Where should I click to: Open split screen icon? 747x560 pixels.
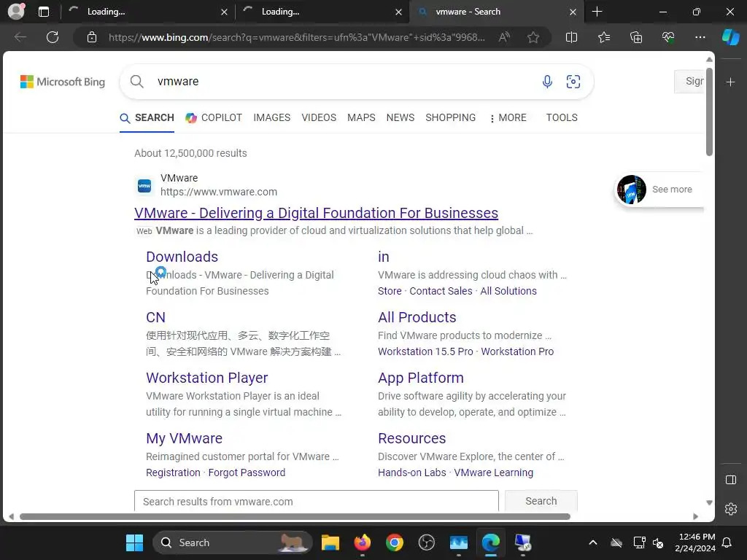pos(571,37)
